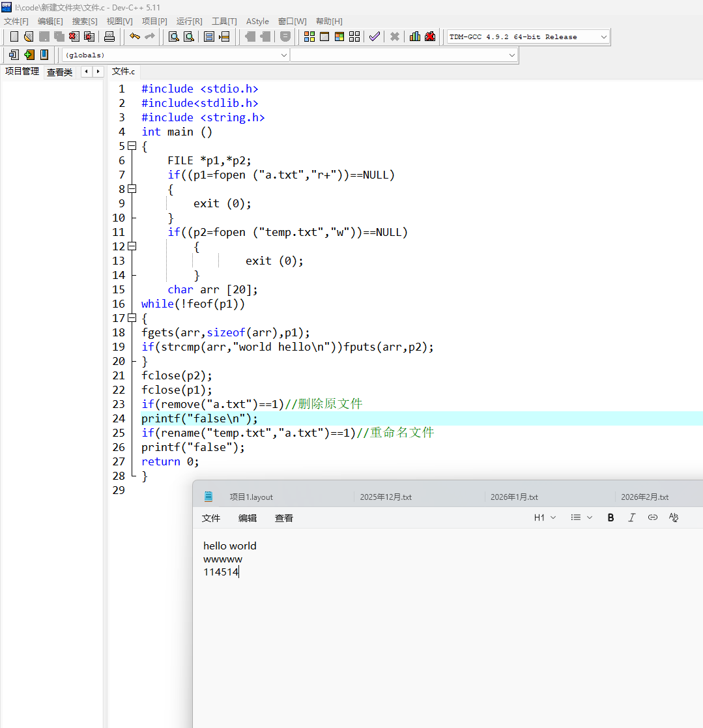The image size is (703, 728).
Task: Open the 运行[R] menu
Action: tap(190, 22)
